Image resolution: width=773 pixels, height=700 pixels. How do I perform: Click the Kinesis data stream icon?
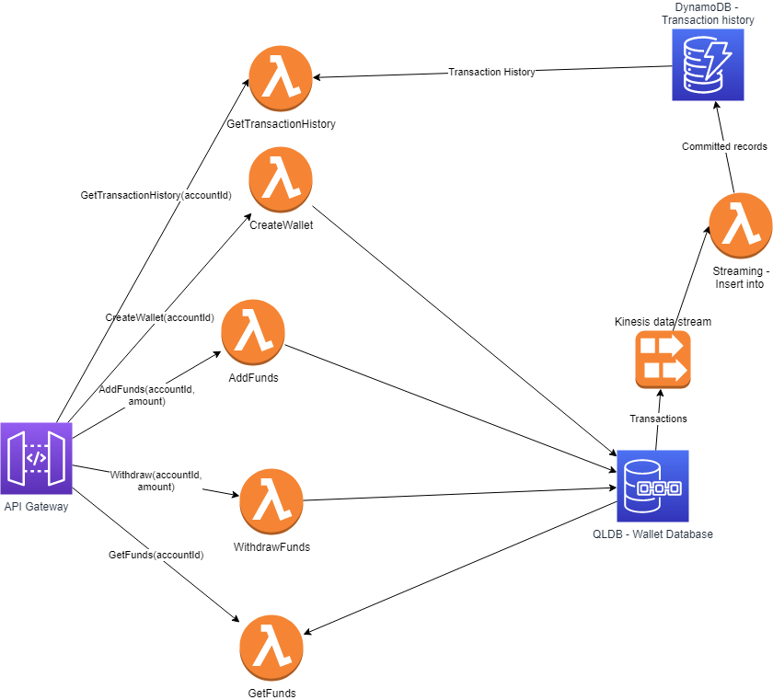663,359
